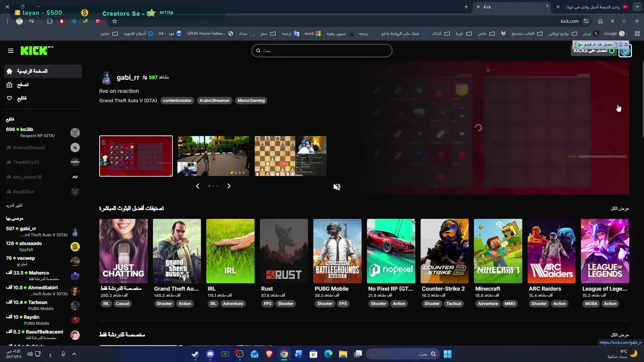Open Maherco channel in recommended list
This screenshot has height=362, width=644.
click(42, 276)
